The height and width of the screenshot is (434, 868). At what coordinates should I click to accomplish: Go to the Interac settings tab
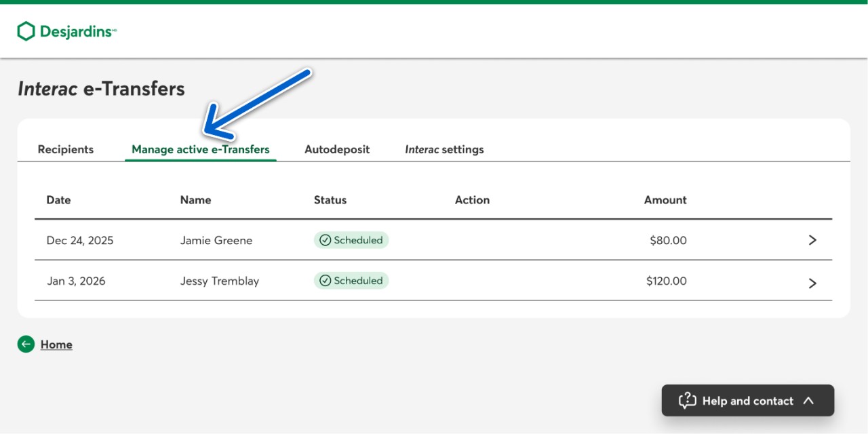point(444,149)
